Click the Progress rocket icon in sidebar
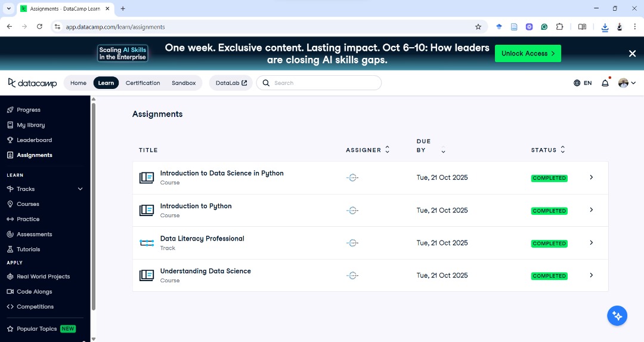The image size is (644, 342). point(10,110)
